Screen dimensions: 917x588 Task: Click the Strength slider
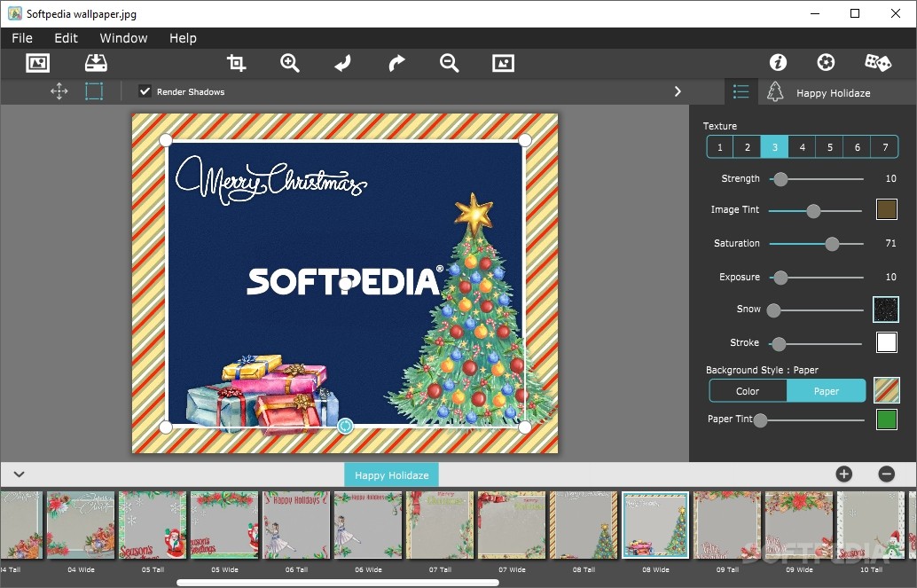point(817,179)
